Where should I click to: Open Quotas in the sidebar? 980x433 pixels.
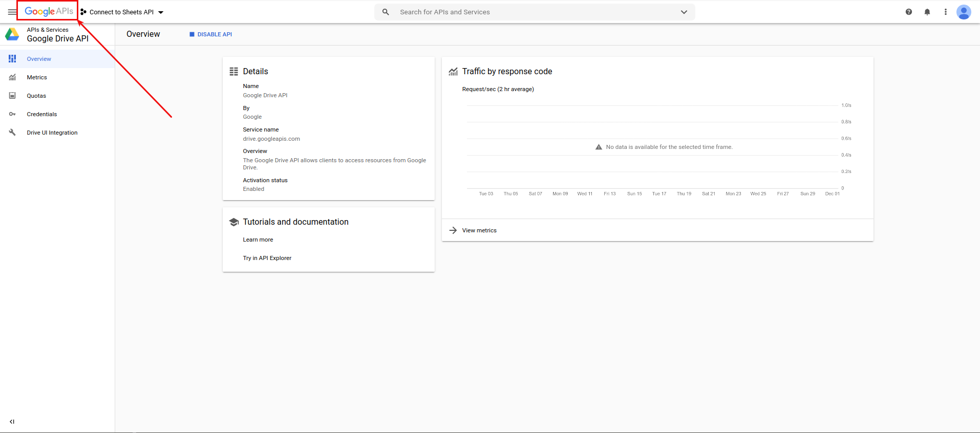coord(57,96)
